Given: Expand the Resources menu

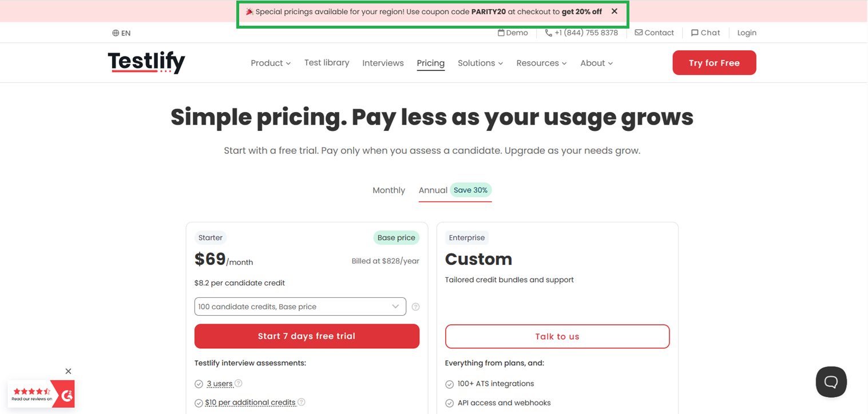Looking at the screenshot, I should coord(541,63).
